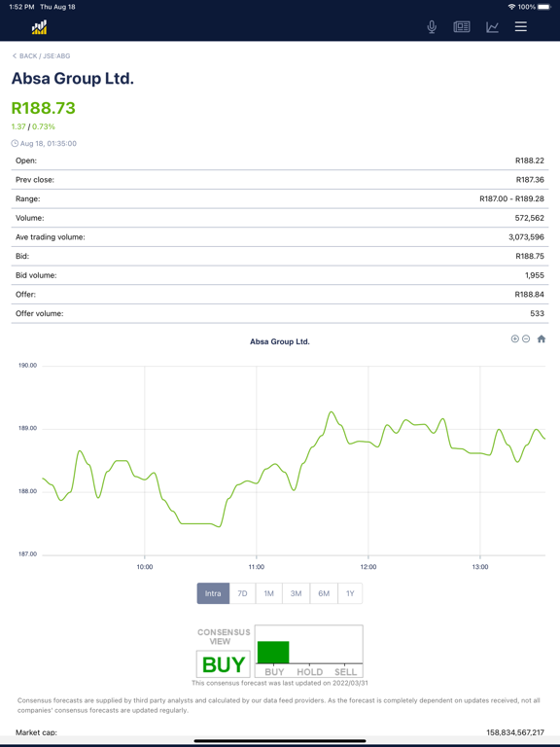Select the 1M chart range tab
This screenshot has height=747, width=560.
(269, 593)
